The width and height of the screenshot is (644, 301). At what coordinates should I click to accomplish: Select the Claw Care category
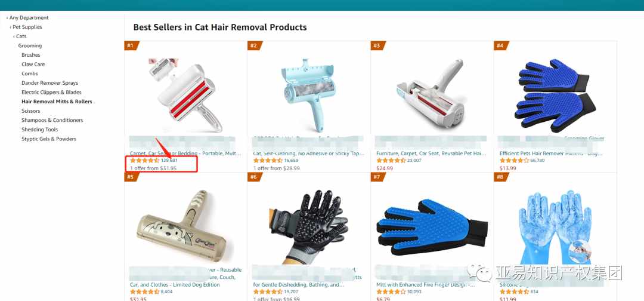pos(33,64)
